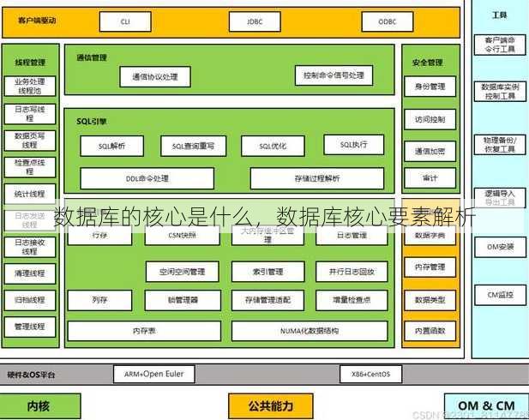Select the ODBC driver box
The height and width of the screenshot is (420, 529).
pos(388,21)
